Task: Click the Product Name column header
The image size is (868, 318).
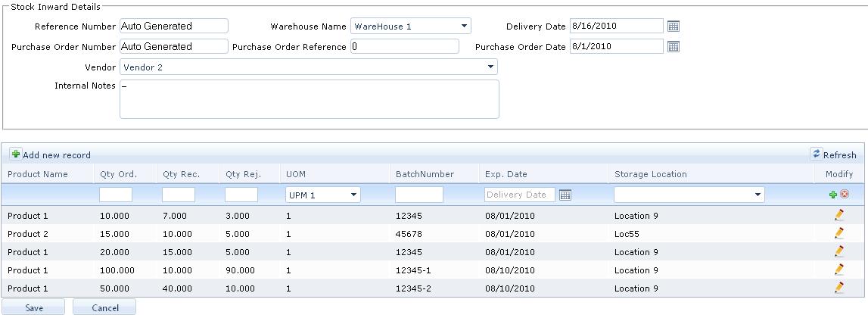Action: (x=38, y=174)
